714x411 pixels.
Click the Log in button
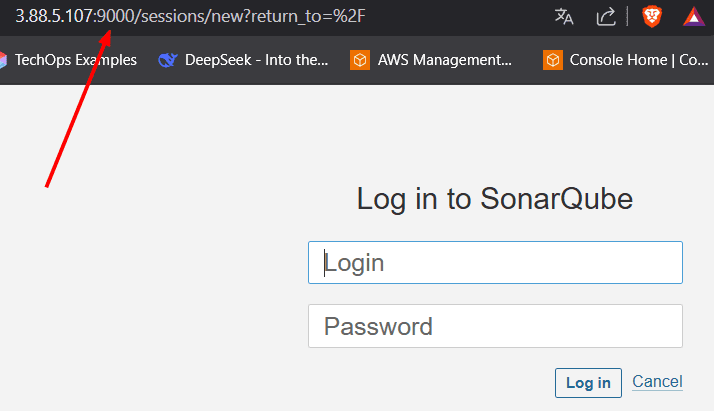coord(588,383)
